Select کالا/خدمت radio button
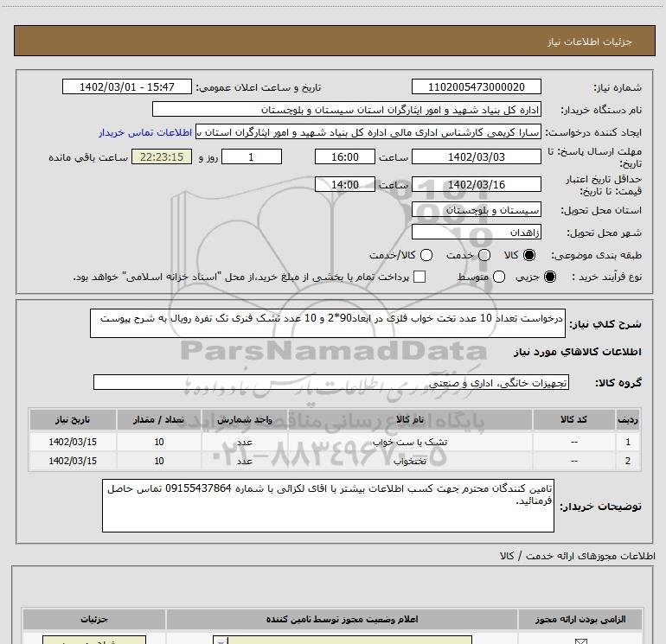 [426, 255]
